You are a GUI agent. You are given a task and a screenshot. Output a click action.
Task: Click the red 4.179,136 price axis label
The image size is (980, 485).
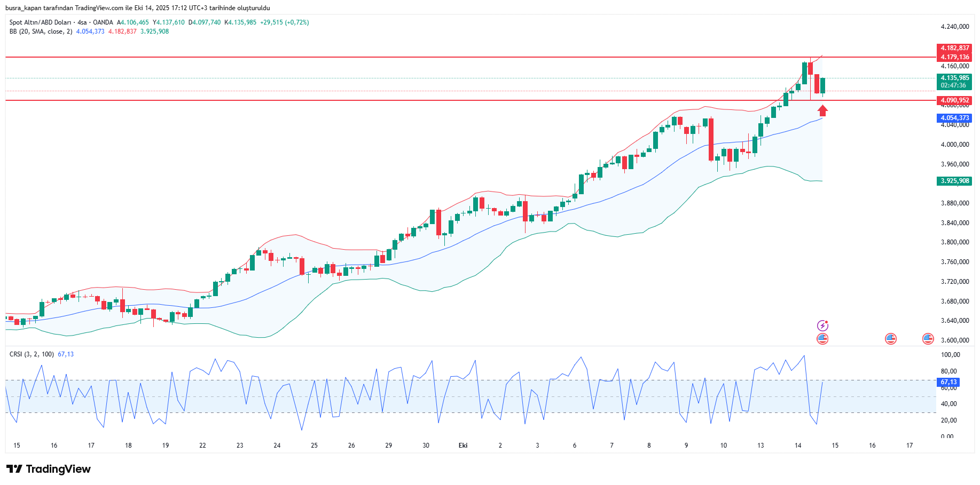954,57
